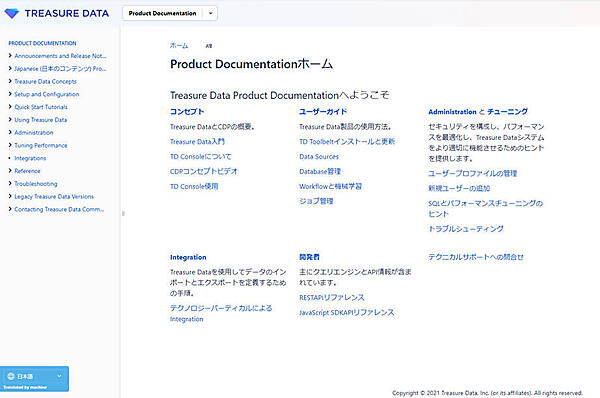Open テクノロジーバーティカルによるIntegration link
Image resolution: width=600 pixels, height=398 pixels.
[221, 313]
